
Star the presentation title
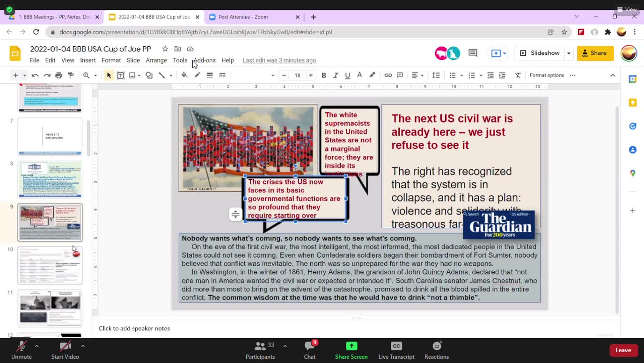pos(165,49)
